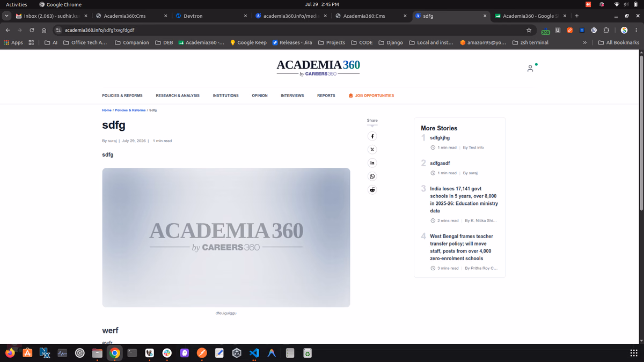Screen dimensions: 644x362
Task: Open the Chrome extensions puzzle icon
Action: (606, 30)
